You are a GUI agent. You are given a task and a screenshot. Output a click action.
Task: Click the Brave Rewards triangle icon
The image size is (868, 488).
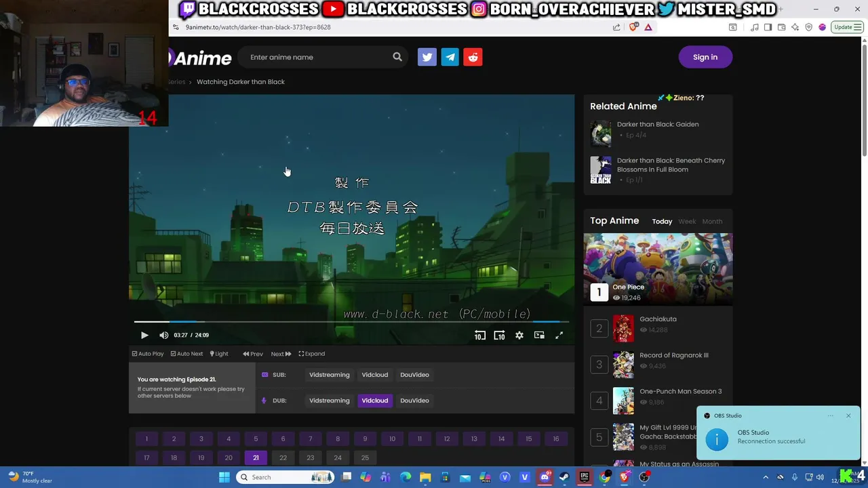tap(648, 27)
